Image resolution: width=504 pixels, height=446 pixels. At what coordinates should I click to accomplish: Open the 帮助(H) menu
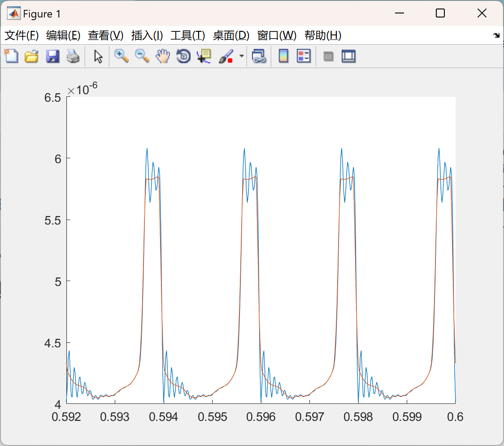pos(323,35)
